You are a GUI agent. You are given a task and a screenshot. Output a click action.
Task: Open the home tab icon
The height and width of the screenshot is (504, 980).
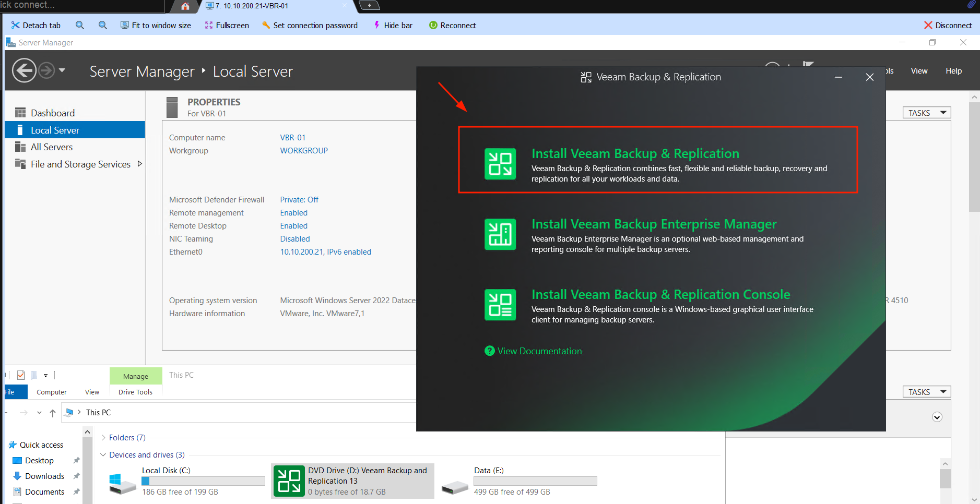[x=185, y=6]
